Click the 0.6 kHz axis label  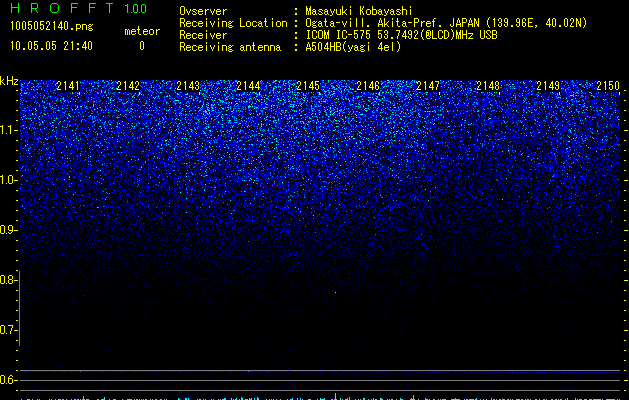pyautogui.click(x=8, y=380)
